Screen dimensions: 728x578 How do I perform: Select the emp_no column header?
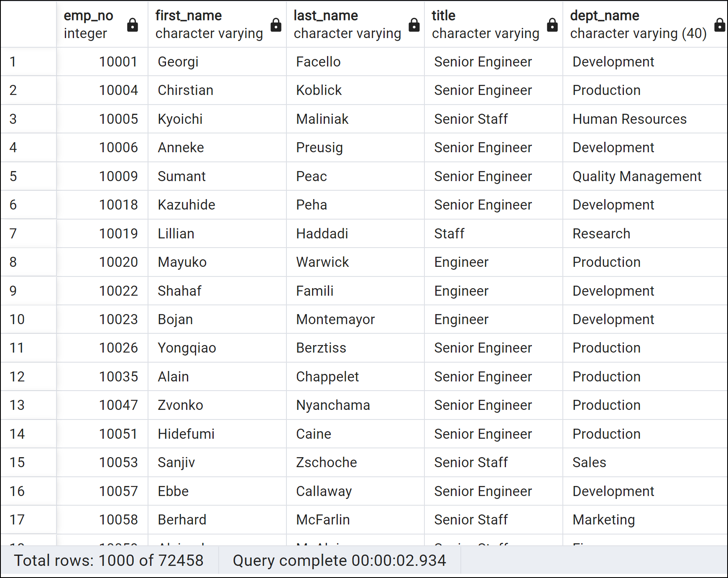tap(89, 24)
